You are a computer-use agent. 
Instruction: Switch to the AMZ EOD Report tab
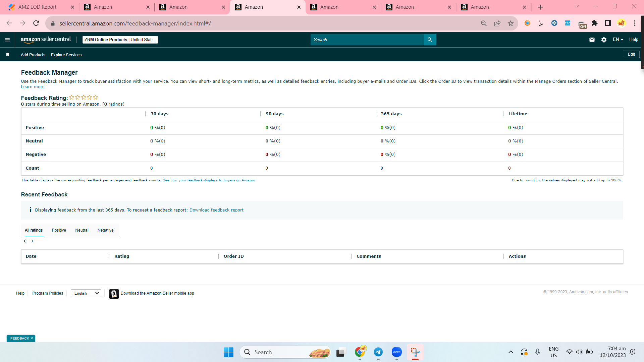point(38,7)
